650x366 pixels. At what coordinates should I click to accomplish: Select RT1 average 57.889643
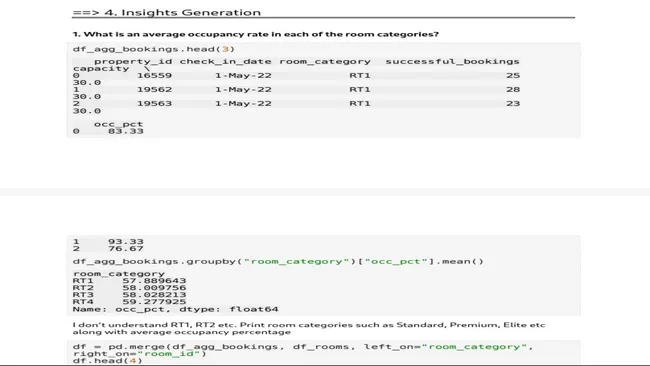pos(154,281)
